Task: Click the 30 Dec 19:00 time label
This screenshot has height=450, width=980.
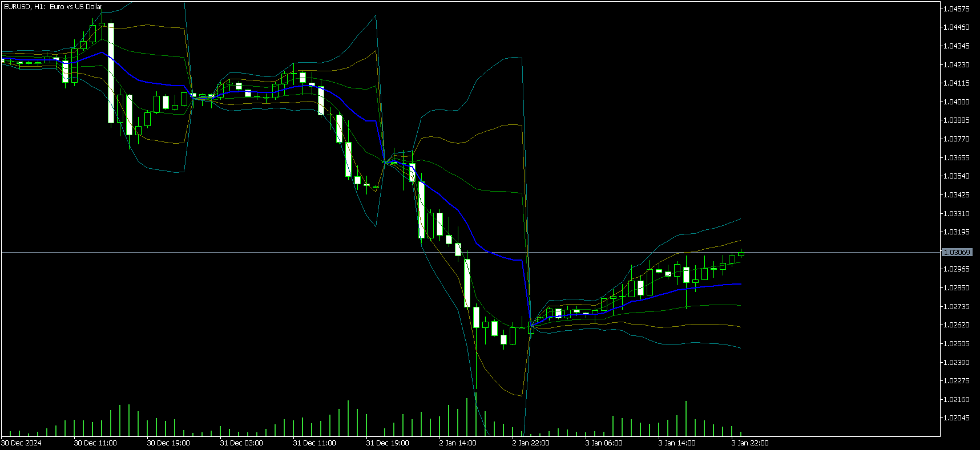Action: tap(168, 443)
